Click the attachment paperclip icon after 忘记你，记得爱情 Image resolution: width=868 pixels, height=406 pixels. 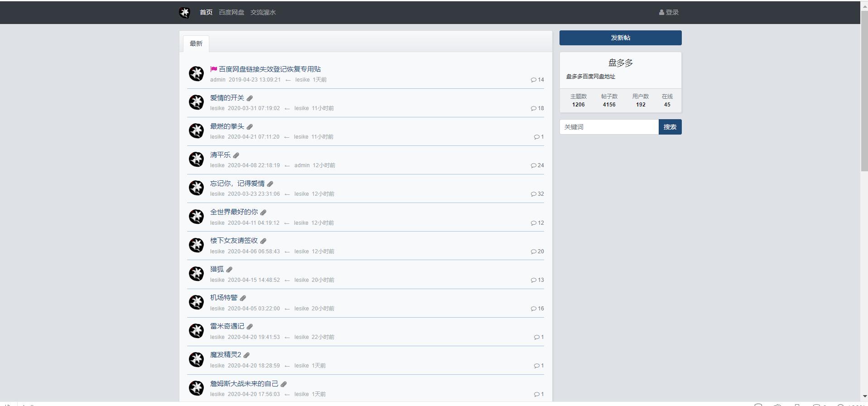[x=270, y=184]
